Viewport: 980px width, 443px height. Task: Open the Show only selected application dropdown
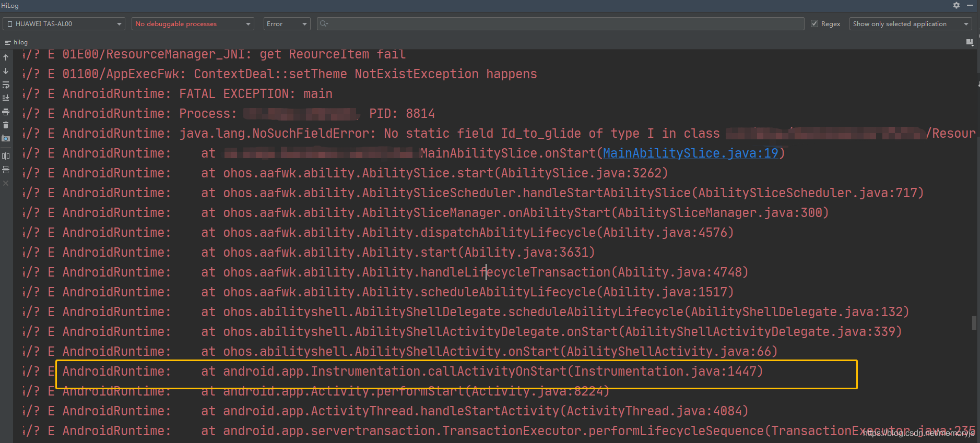click(911, 24)
